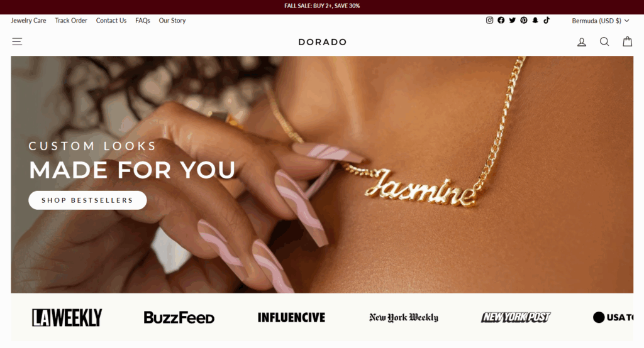Click the DORADO logo
Viewport: 644px width, 348px height.
[x=323, y=42]
